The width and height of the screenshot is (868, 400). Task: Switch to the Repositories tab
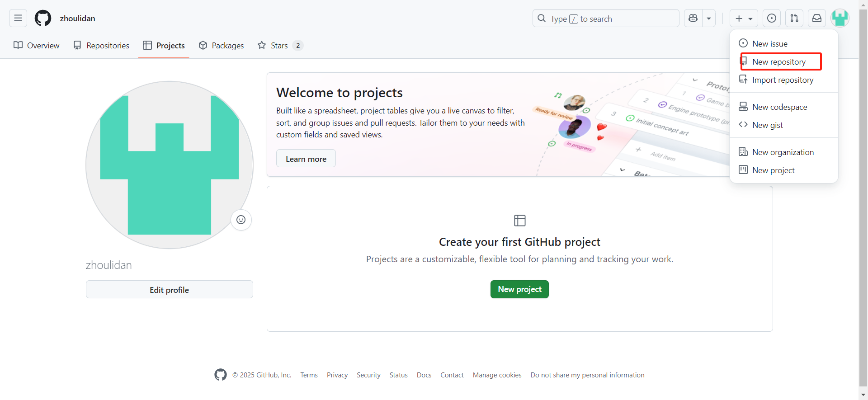point(101,45)
